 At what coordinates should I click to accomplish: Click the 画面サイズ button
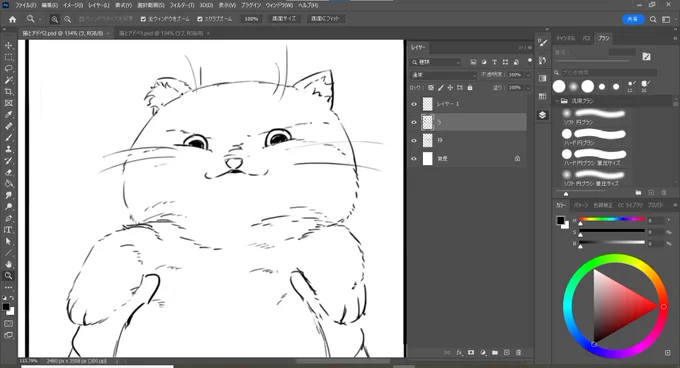tap(284, 19)
